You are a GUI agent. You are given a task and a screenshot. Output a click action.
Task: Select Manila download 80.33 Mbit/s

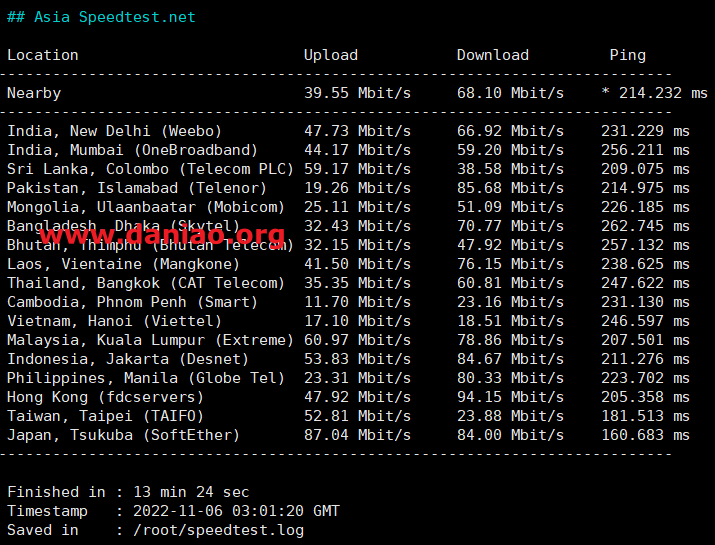(x=510, y=378)
